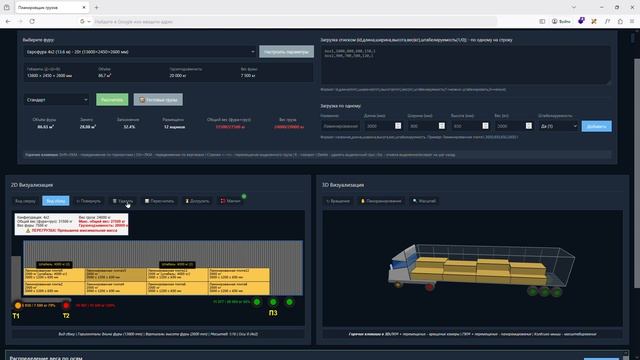Select the Масштаб zoom 3D mode

(x=424, y=201)
